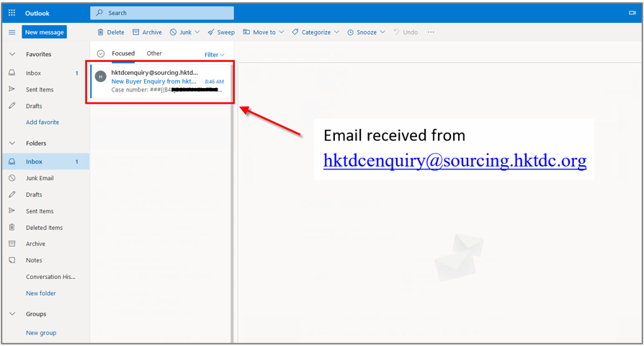644x346 pixels.
Task: Click the Categorize tag icon
Action: pos(295,32)
